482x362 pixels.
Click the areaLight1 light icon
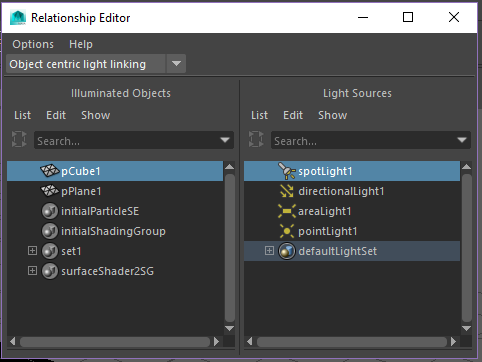click(287, 211)
